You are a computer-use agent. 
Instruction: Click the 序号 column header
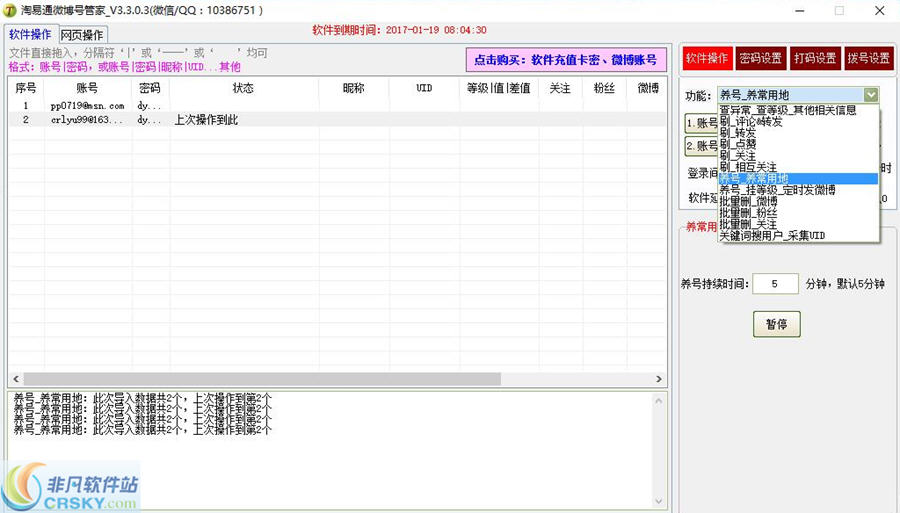[26, 88]
